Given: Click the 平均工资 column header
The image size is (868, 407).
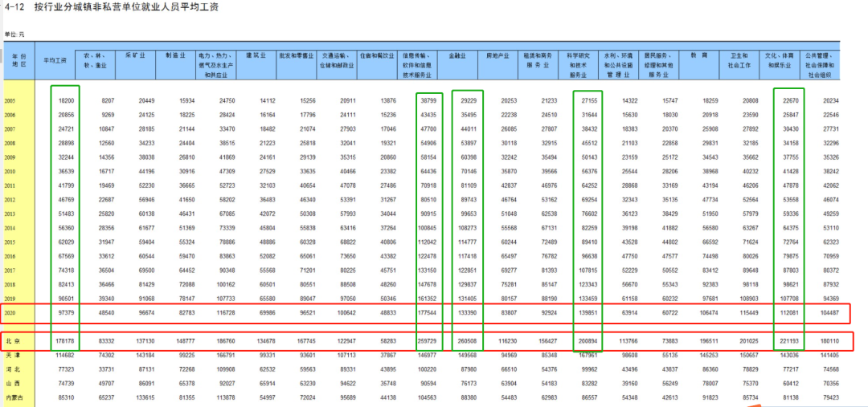Looking at the screenshot, I should coord(56,59).
